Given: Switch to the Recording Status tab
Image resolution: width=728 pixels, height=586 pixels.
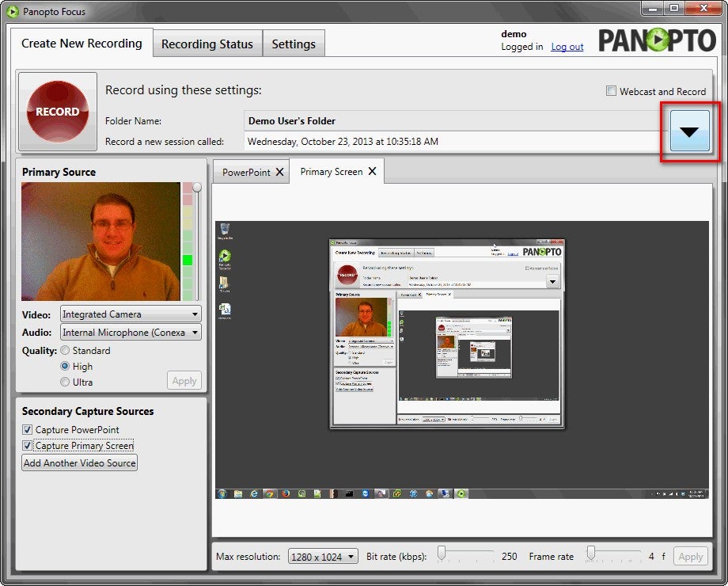Looking at the screenshot, I should tap(207, 44).
